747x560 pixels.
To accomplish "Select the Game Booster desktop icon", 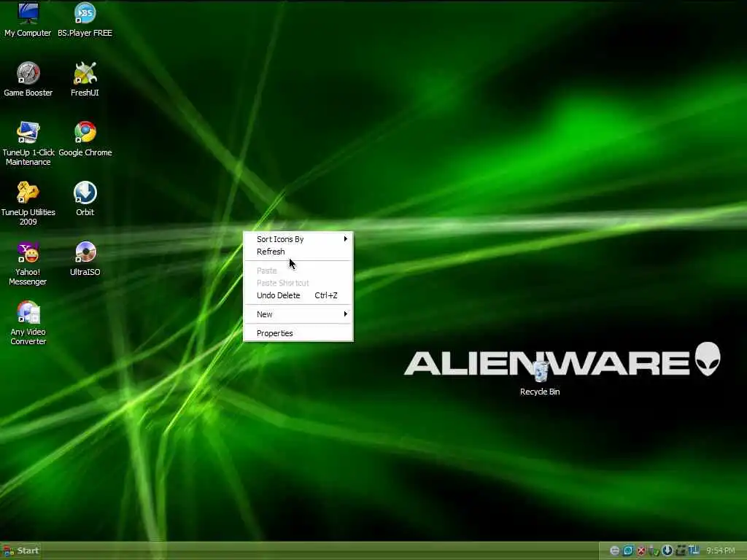I will pyautogui.click(x=28, y=79).
